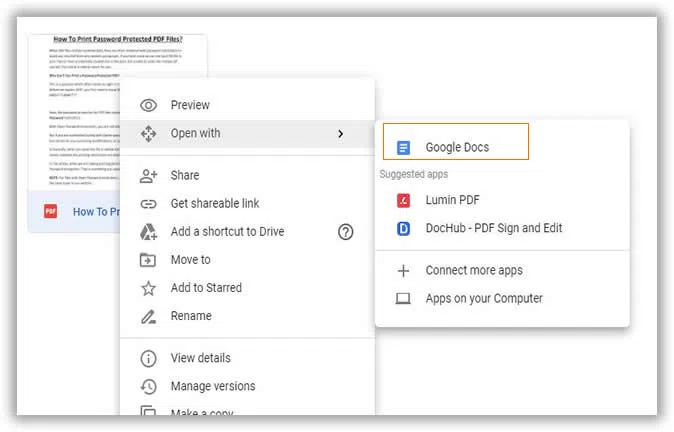This screenshot has width=674, height=432.
Task: Select View details entry
Action: 247,358
